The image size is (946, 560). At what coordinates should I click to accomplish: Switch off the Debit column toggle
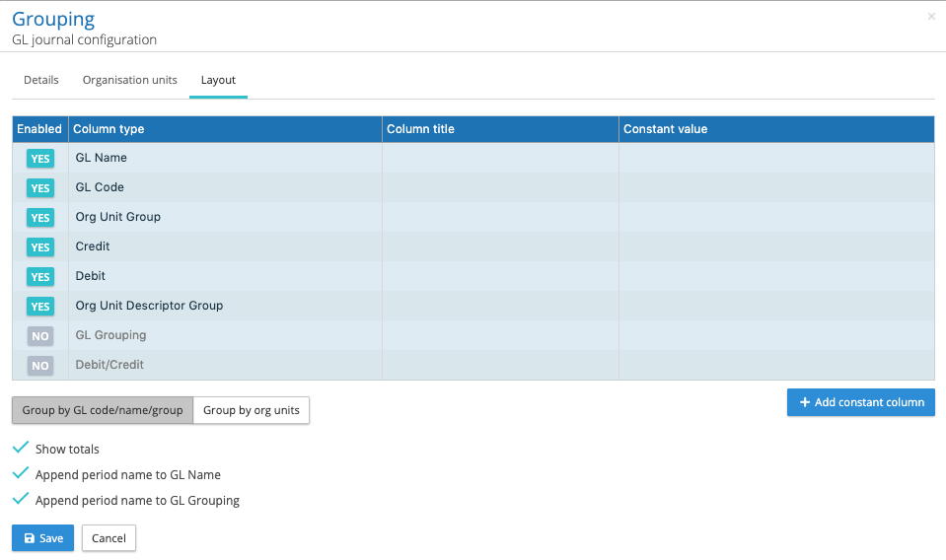(x=40, y=277)
